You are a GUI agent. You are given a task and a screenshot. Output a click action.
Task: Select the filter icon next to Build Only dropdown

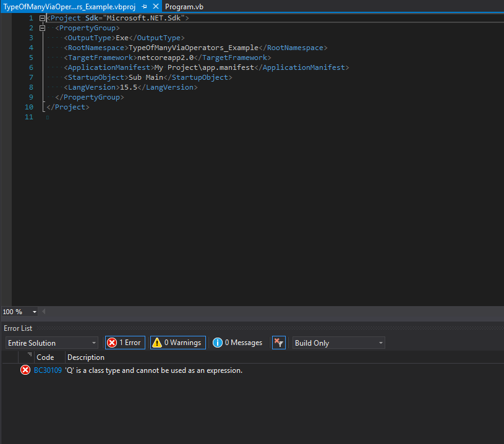(x=278, y=342)
